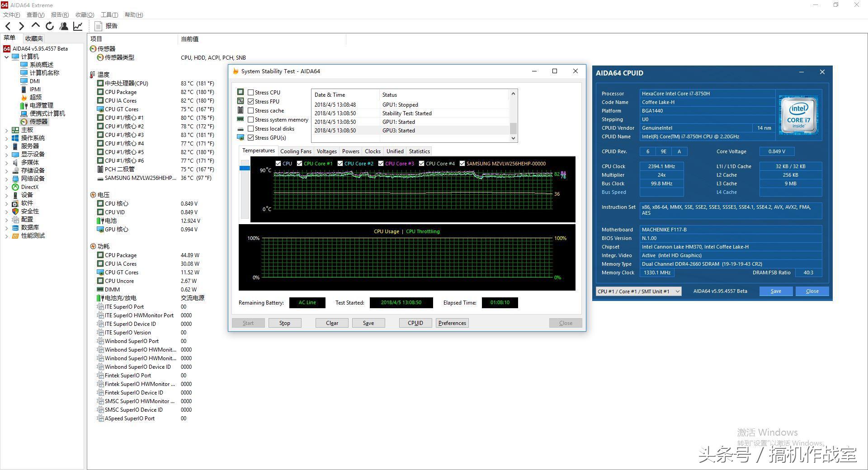
Task: Click the 报告 report document icon
Action: [x=98, y=26]
